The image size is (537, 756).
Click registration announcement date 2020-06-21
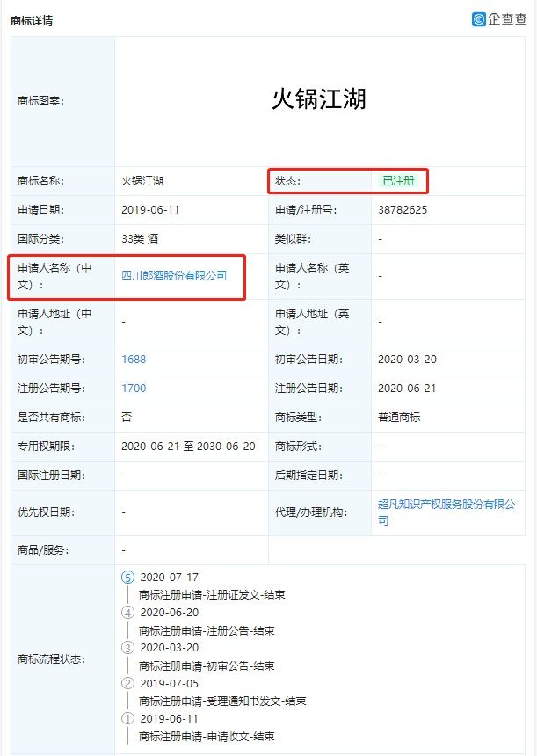(x=407, y=389)
